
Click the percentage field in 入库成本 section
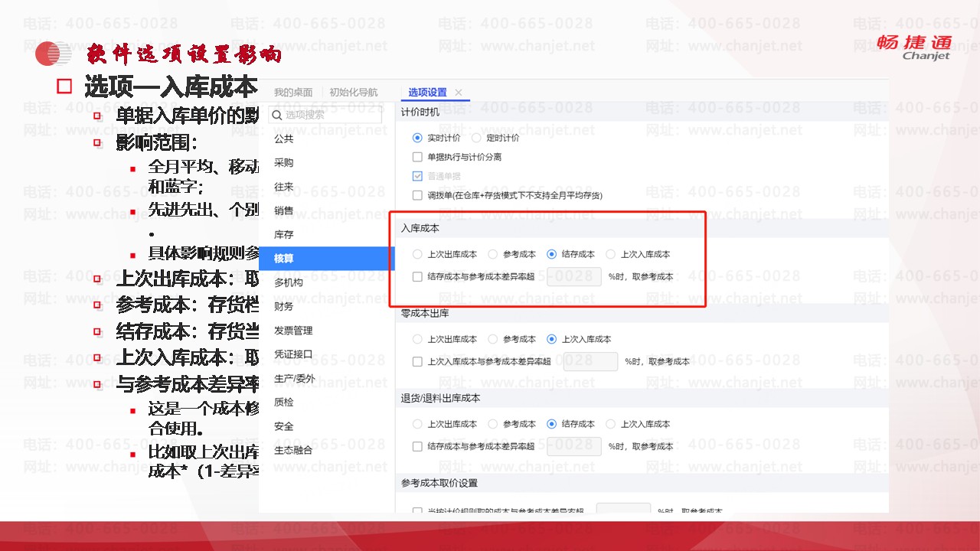tap(574, 276)
